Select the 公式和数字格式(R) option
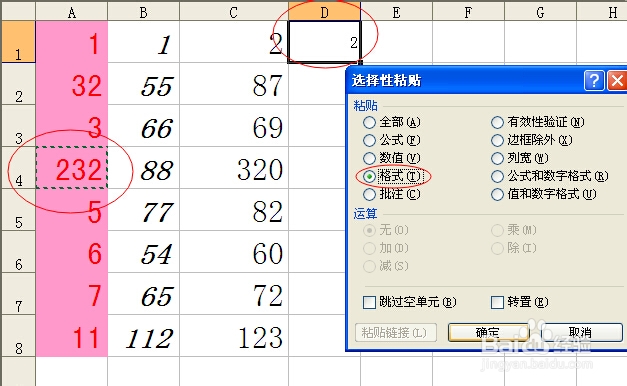 coord(550,176)
